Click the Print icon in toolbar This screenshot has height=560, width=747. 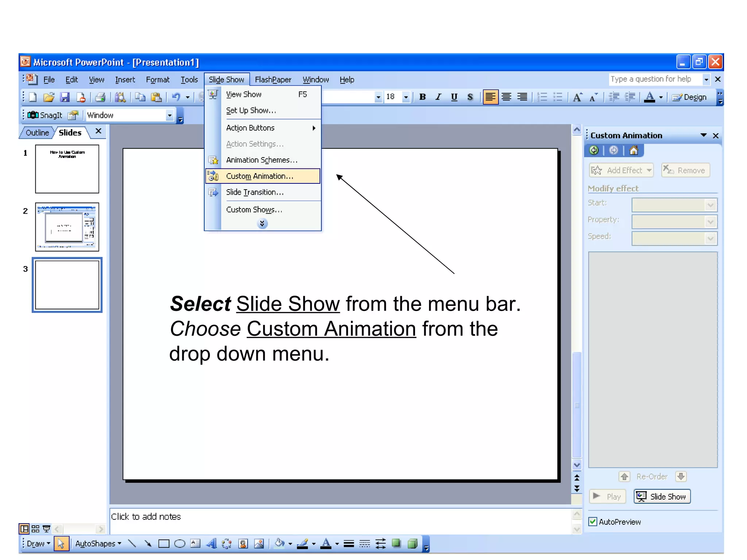coord(100,97)
